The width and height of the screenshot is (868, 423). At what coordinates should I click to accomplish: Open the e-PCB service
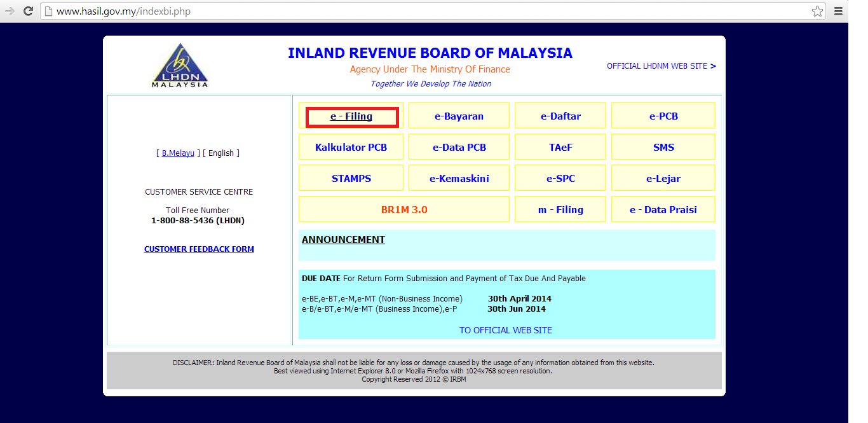[663, 116]
